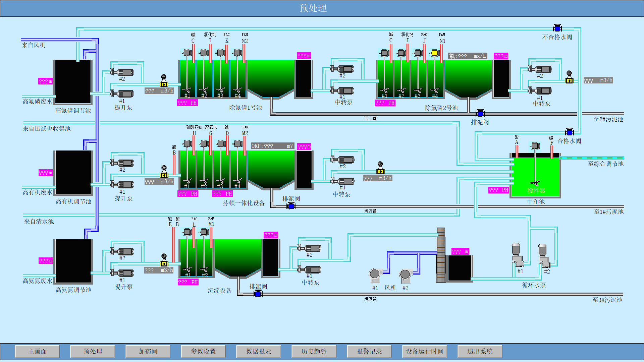The height and width of the screenshot is (362, 644).
Task: Click the 氟 mg/L reading field
Action: [x=468, y=56]
